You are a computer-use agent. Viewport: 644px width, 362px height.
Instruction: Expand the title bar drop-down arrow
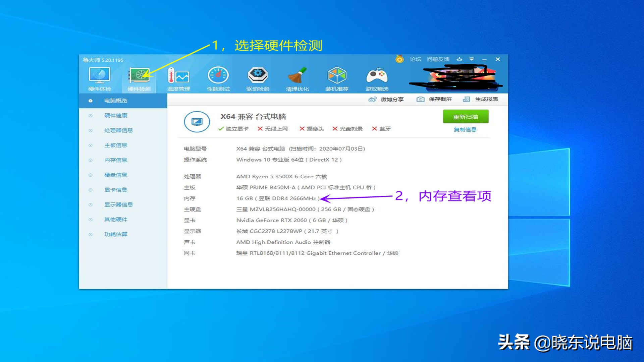pos(472,59)
